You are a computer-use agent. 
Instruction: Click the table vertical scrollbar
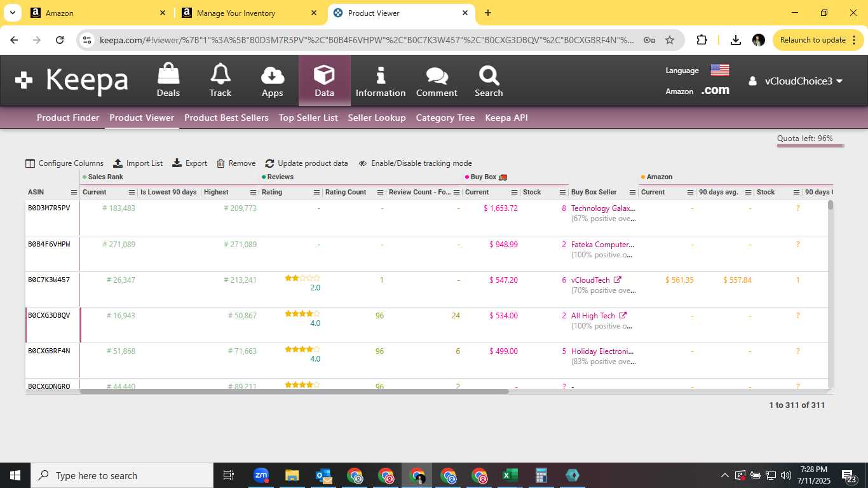click(x=830, y=205)
